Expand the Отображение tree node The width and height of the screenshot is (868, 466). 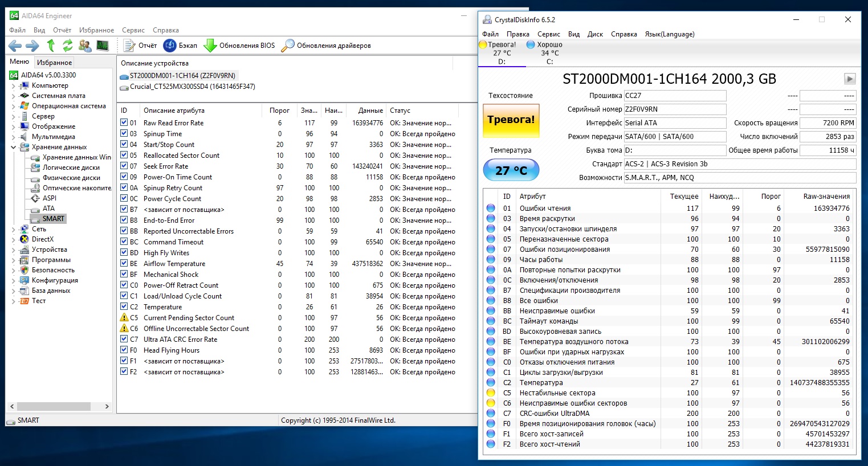click(13, 127)
